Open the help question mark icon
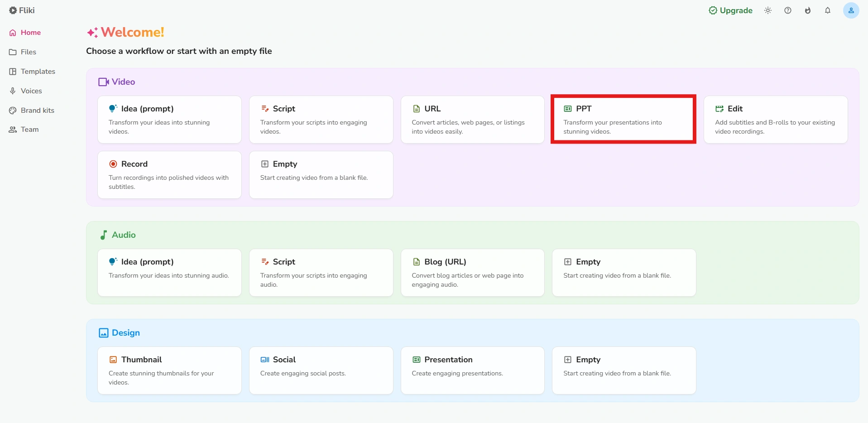Image resolution: width=868 pixels, height=423 pixels. point(788,10)
